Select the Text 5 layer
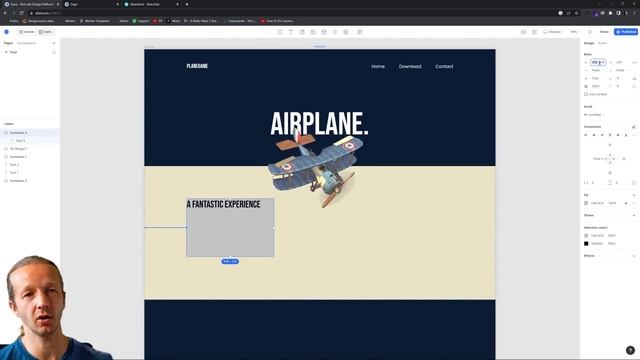Image resolution: width=640 pixels, height=360 pixels. tap(30, 141)
